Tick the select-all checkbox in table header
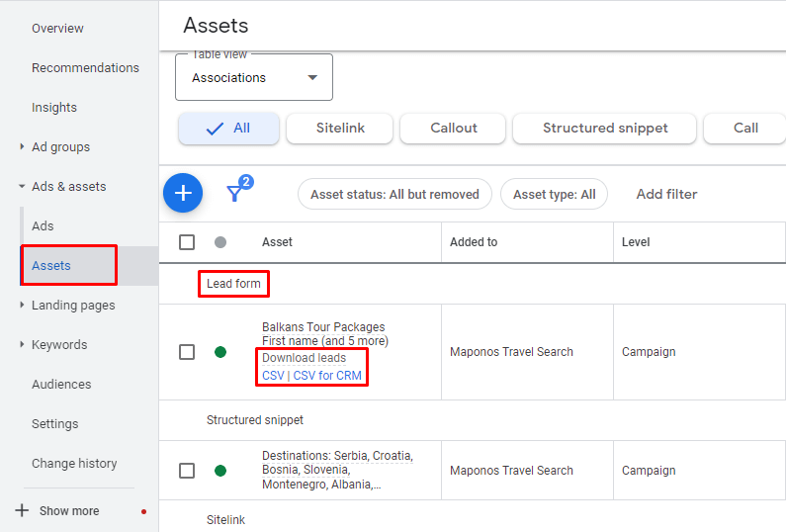This screenshot has height=532, width=786. (187, 242)
